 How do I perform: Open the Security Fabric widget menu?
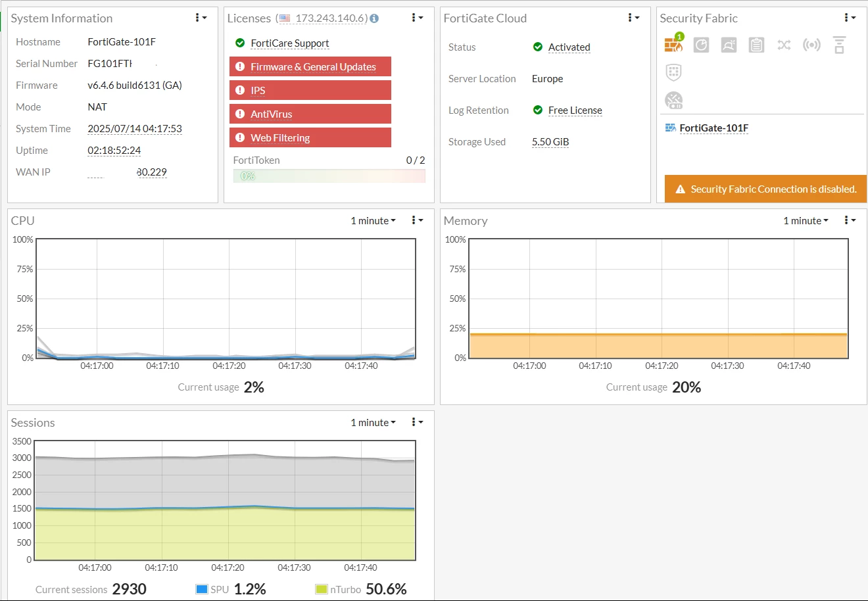pos(850,18)
